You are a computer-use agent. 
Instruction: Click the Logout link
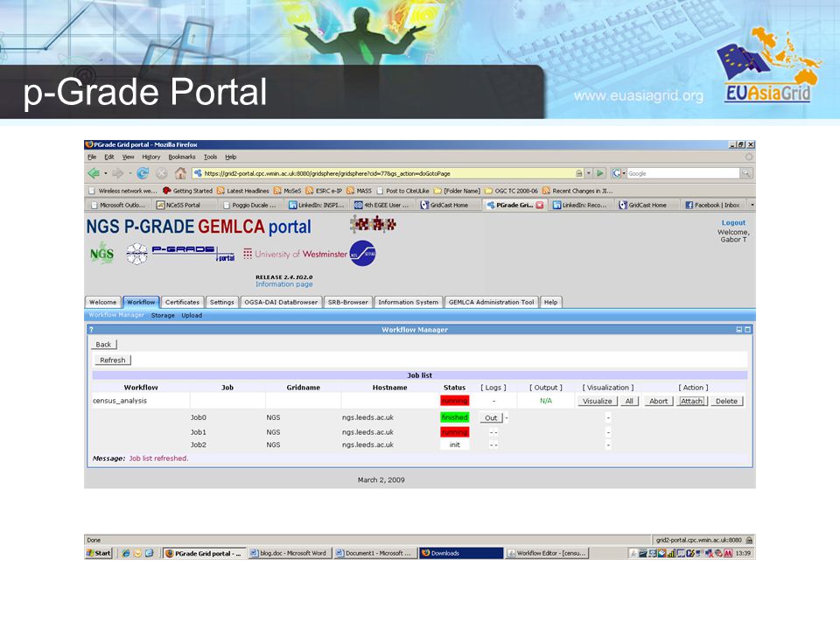coord(733,223)
